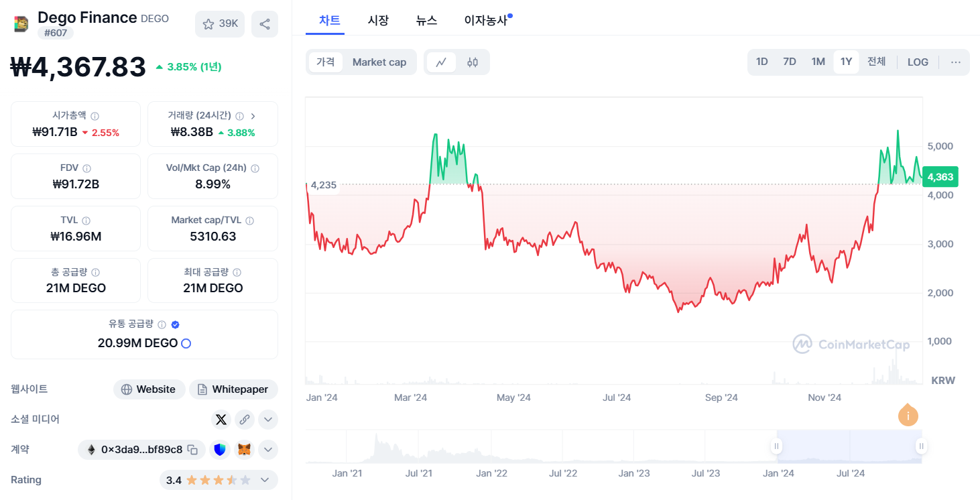Switch to the 차트 tab

[329, 20]
